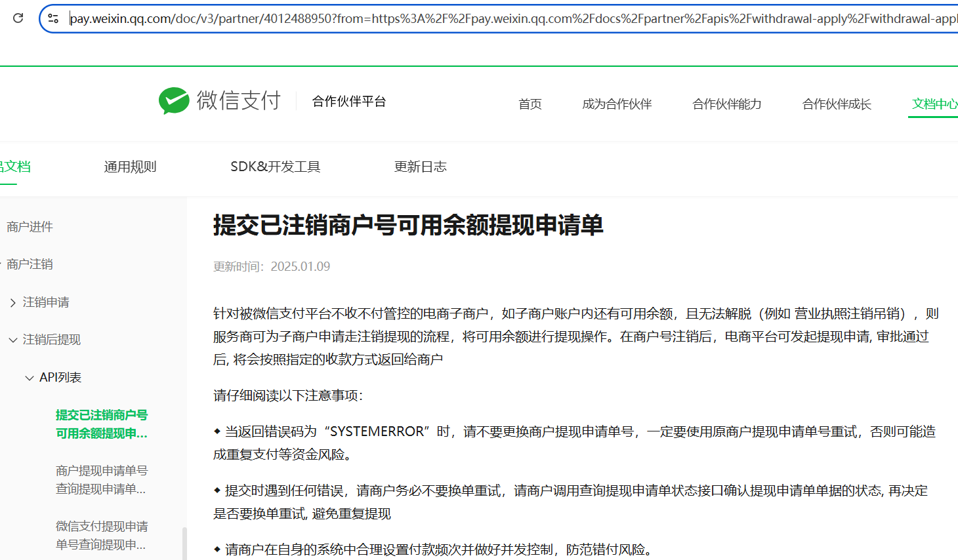Click the 合作伙伴平台 header label

(x=348, y=101)
